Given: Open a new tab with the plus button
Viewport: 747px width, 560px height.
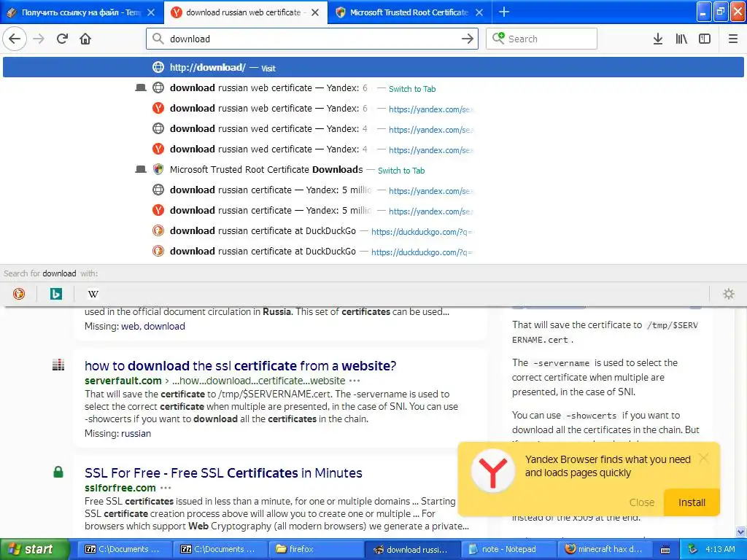Looking at the screenshot, I should 503,12.
